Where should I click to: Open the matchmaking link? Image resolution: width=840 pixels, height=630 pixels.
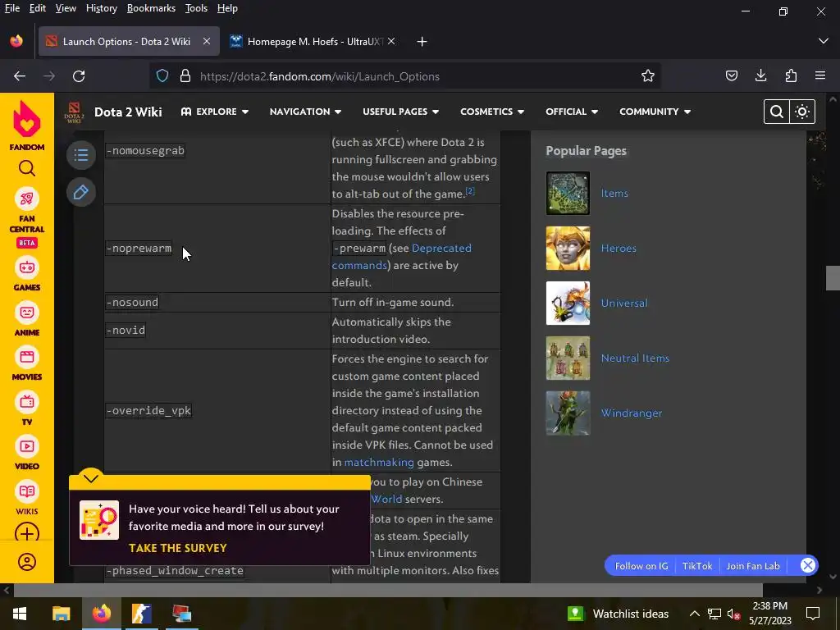[379, 463]
